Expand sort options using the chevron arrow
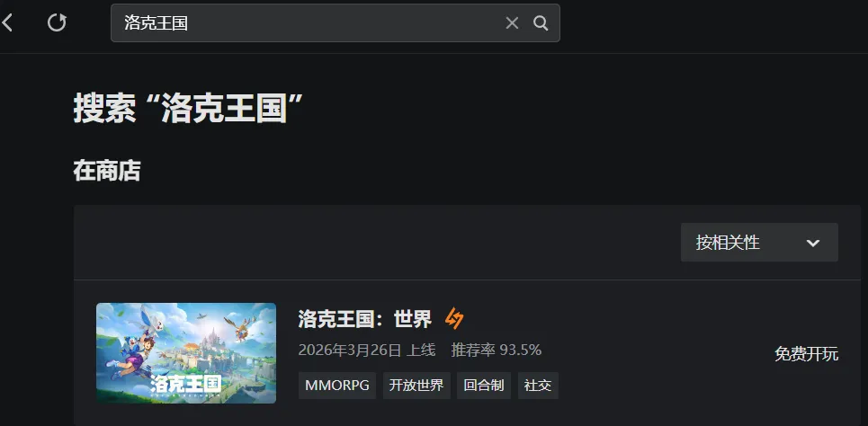The width and height of the screenshot is (868, 426). [812, 243]
